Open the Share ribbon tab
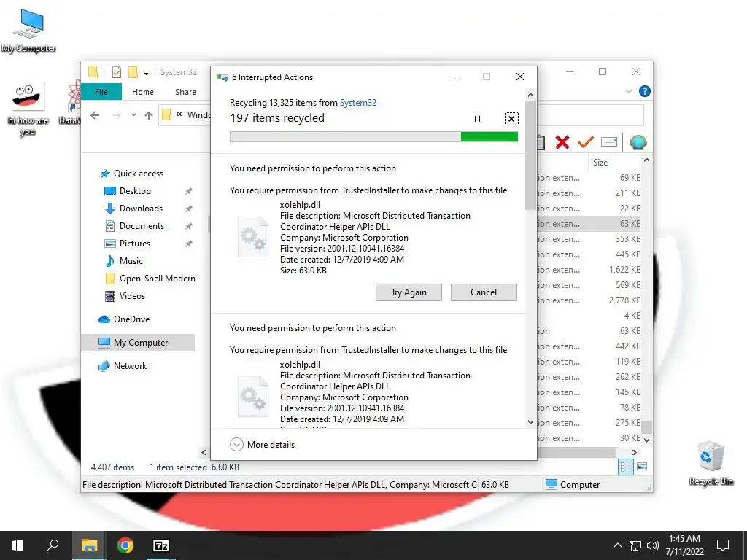Viewport: 747px width, 560px height. point(185,92)
